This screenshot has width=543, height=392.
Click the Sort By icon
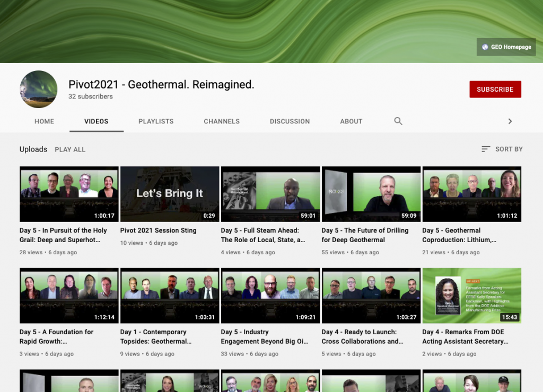point(486,149)
